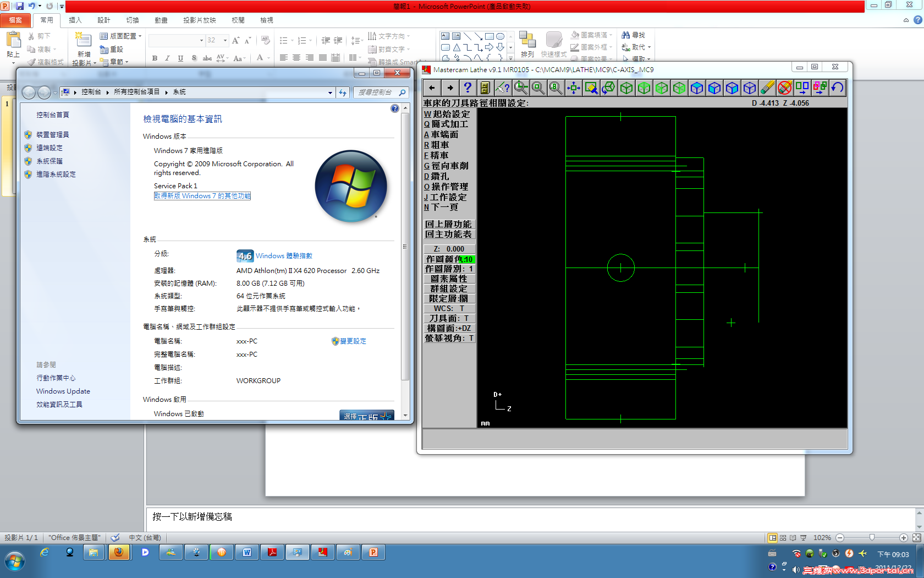Toggle left text alignment in PowerPoint
Screen dimensions: 924x578
coord(283,58)
